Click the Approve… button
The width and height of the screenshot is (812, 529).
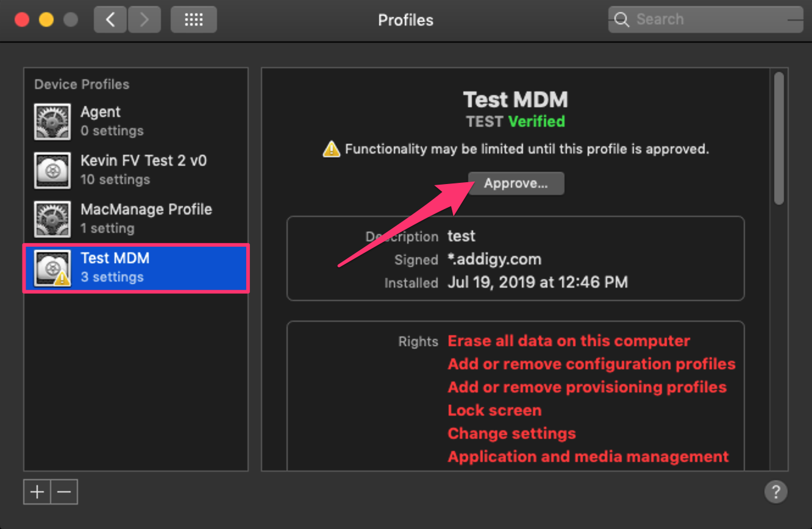click(516, 183)
